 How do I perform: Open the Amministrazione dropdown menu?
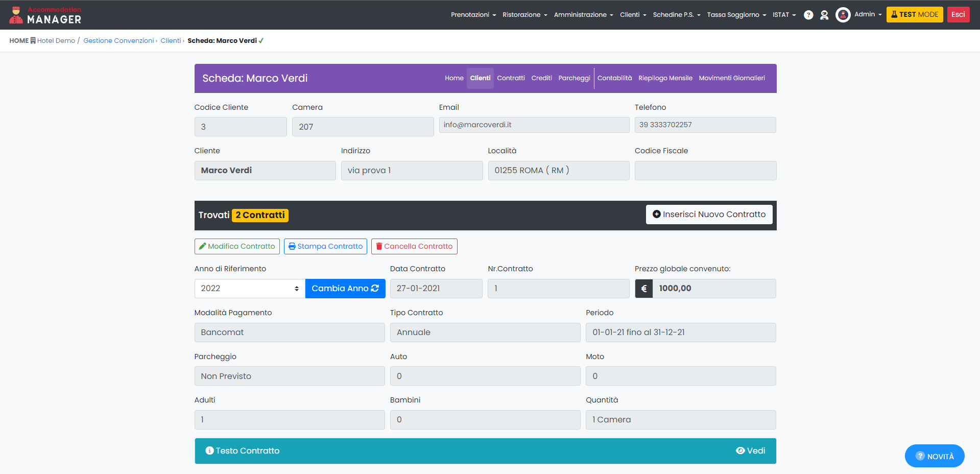point(583,15)
